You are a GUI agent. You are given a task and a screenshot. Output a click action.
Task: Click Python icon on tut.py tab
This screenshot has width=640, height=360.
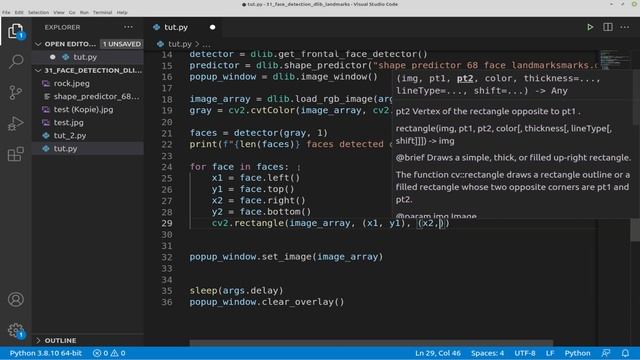pos(156,27)
